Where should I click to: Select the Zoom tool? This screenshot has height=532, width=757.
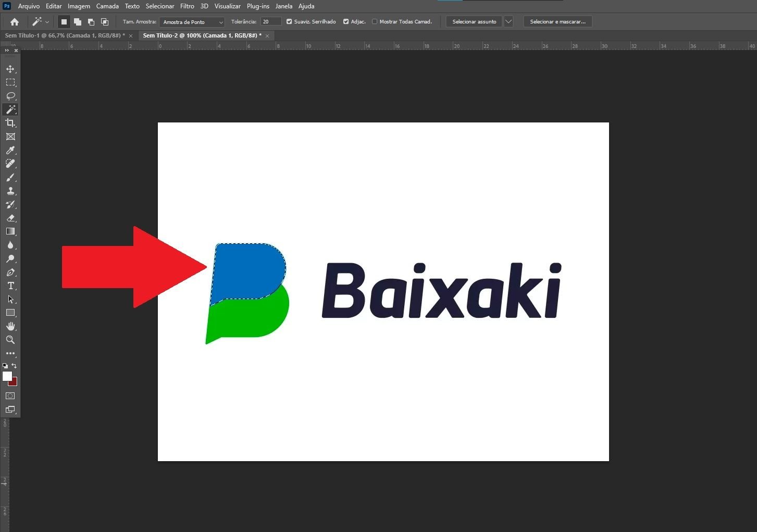[10, 340]
